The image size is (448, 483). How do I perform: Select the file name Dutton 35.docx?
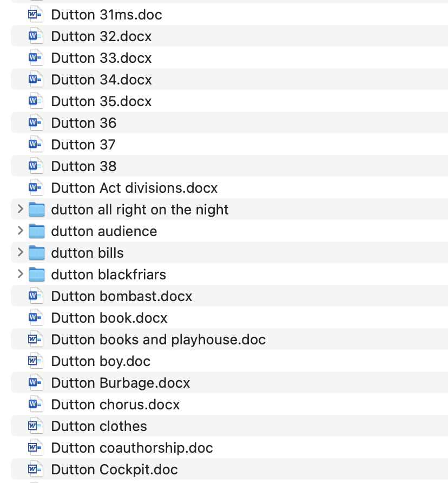[101, 101]
